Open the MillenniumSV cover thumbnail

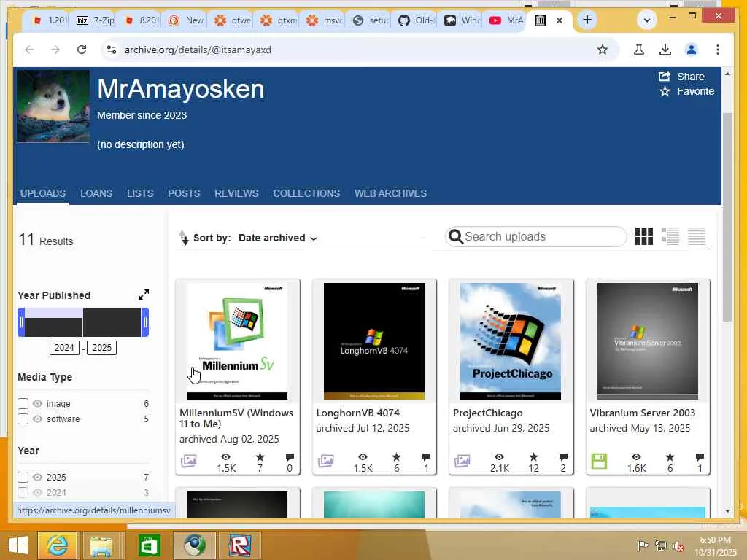(237, 341)
